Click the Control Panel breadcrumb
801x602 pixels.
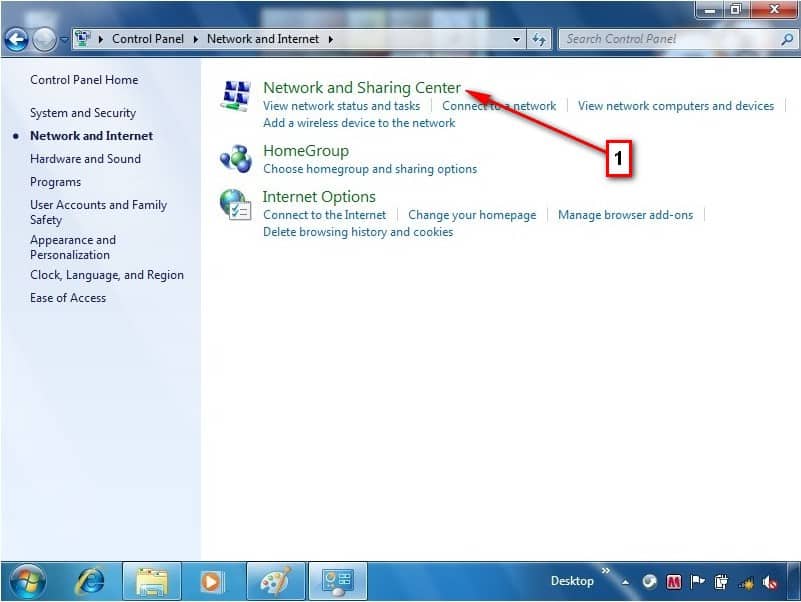pos(148,39)
